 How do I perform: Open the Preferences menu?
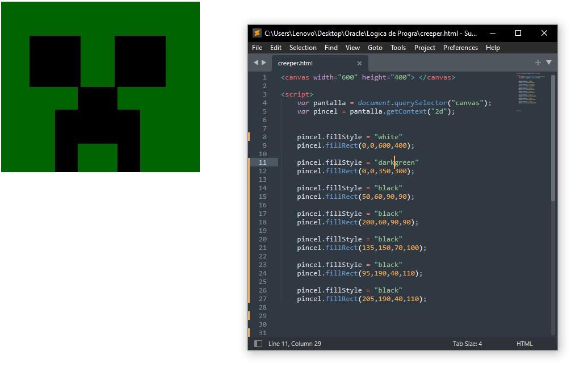pos(460,48)
